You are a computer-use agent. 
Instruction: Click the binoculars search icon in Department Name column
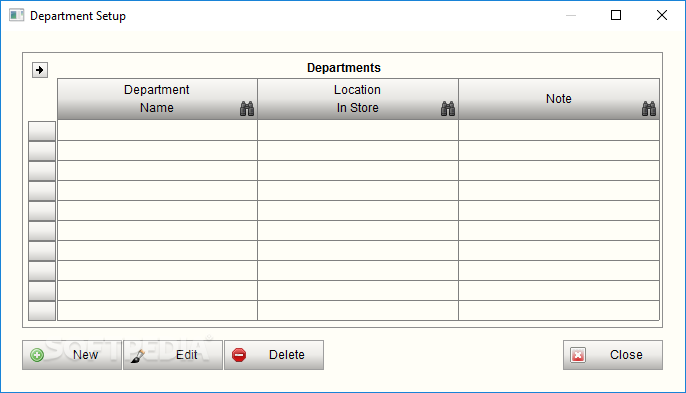click(x=247, y=109)
